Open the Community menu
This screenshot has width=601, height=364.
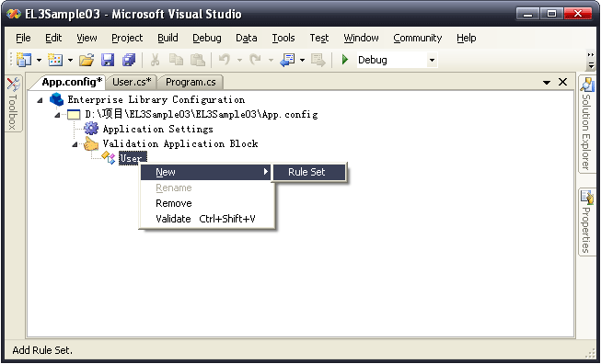coord(418,38)
